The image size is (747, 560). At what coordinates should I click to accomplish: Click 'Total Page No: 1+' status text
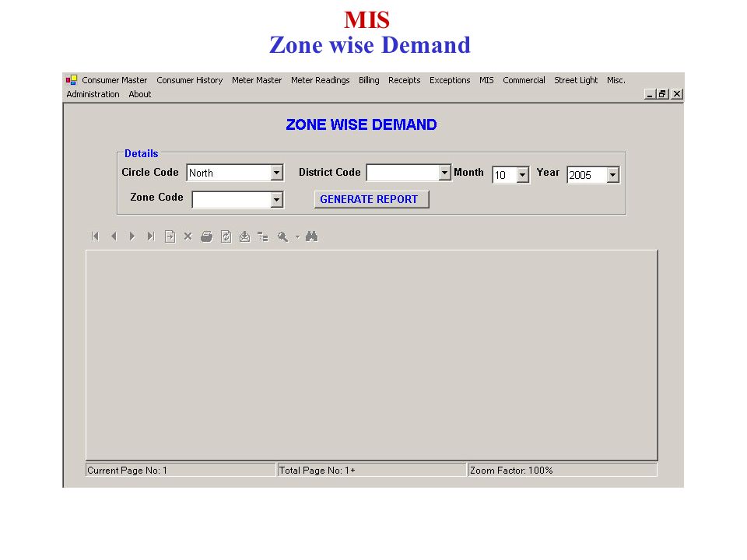pos(317,470)
